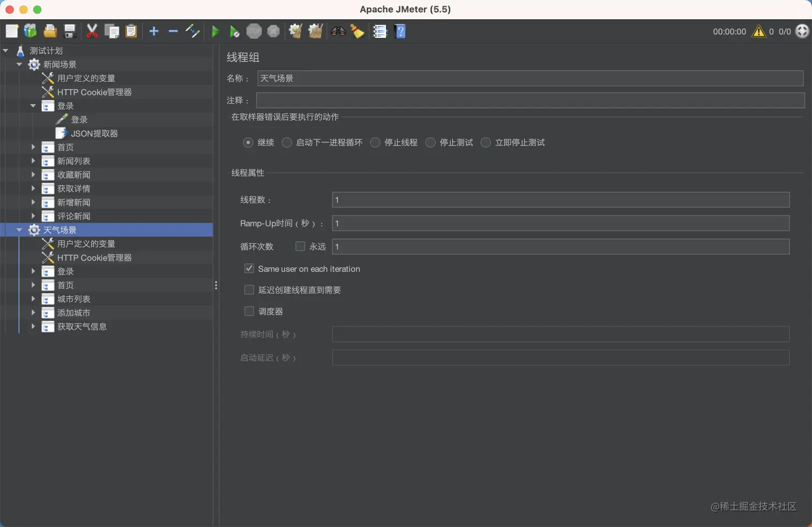Click the Shutdown test icon
Screen dimensions: 812x527
point(273,31)
